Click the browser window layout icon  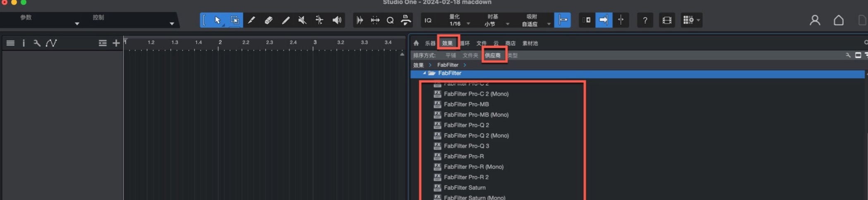pyautogui.click(x=858, y=55)
